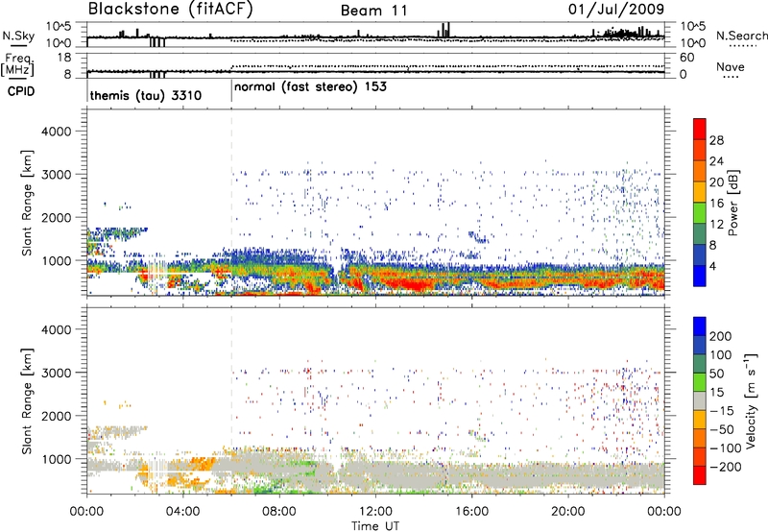Click the date '01/Jul/2009'
This screenshot has width=768, height=532.
(616, 9)
